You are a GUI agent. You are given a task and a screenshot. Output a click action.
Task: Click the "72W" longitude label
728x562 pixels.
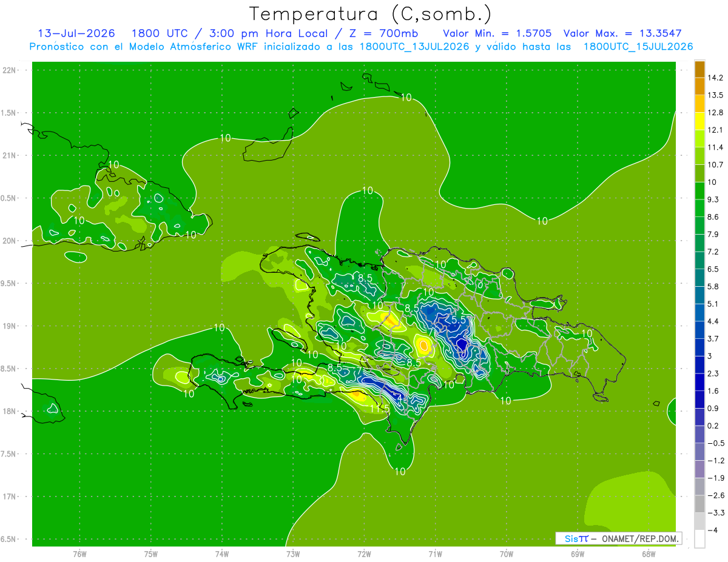click(x=364, y=554)
